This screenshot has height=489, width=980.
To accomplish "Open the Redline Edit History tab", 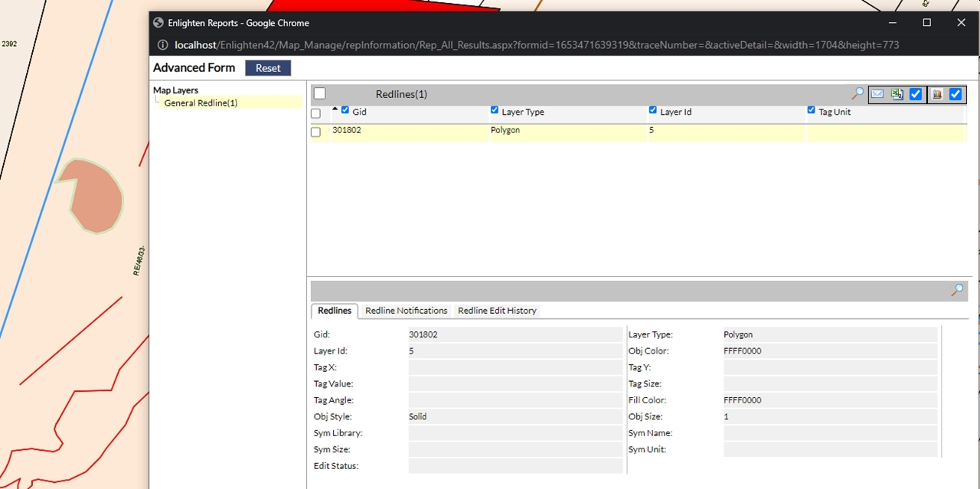I will coord(497,311).
